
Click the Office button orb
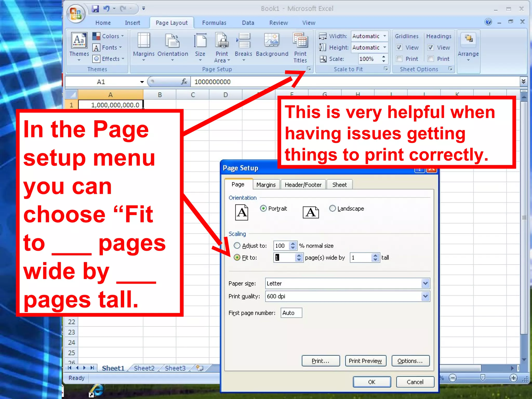76,14
